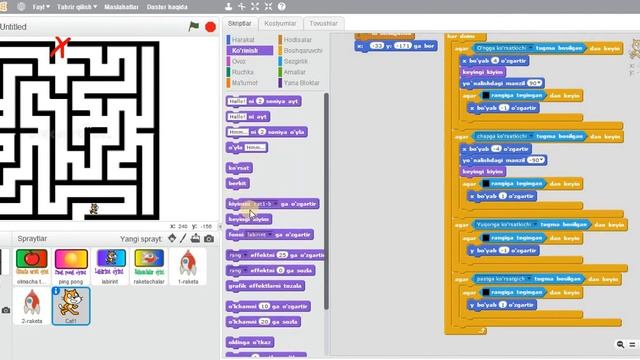Expand costume dropdown in kiyimni o'zgartir block
The image size is (640, 360).
[275, 204]
